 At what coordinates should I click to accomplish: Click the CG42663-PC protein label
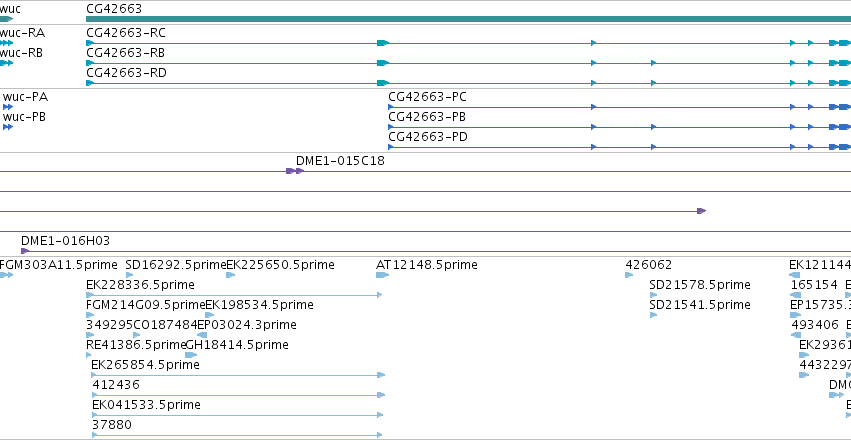point(427,97)
